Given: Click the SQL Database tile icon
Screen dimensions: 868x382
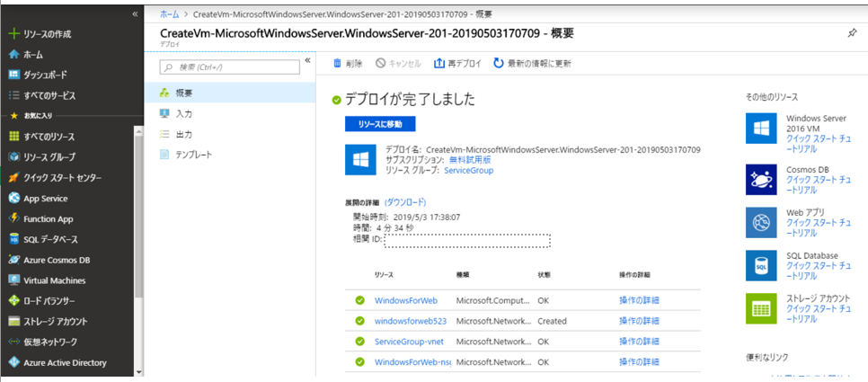Looking at the screenshot, I should 761,266.
